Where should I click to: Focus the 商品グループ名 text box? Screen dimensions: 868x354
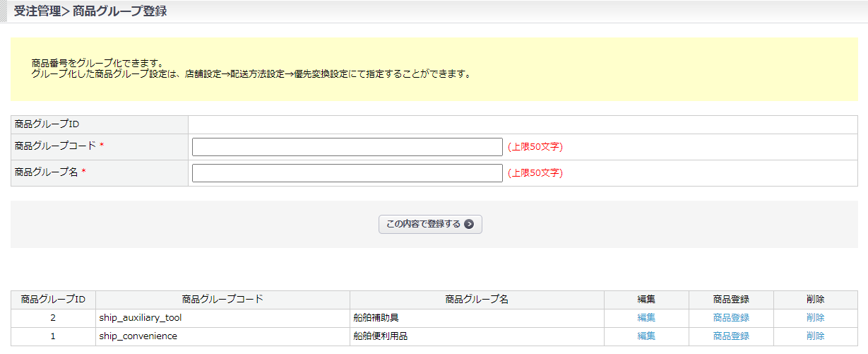coord(347,173)
